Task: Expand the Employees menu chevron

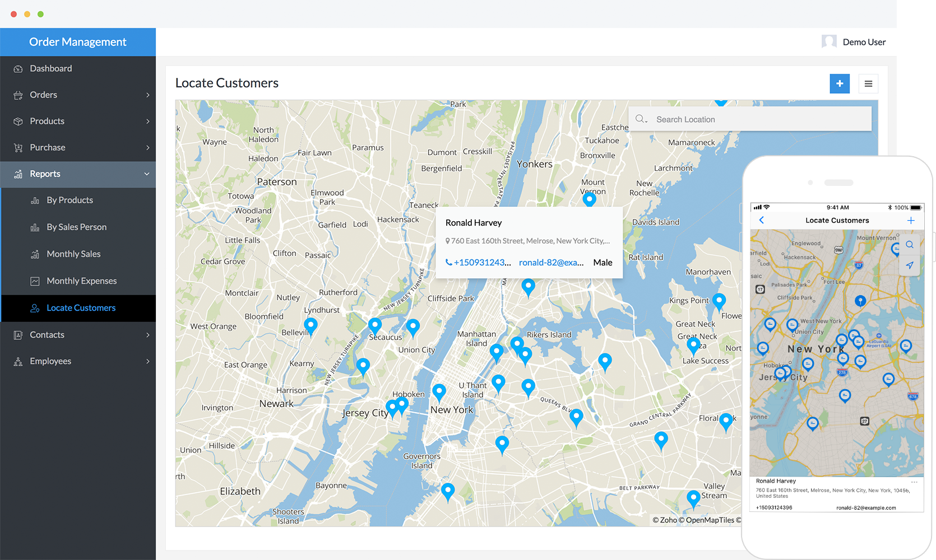Action: (147, 361)
